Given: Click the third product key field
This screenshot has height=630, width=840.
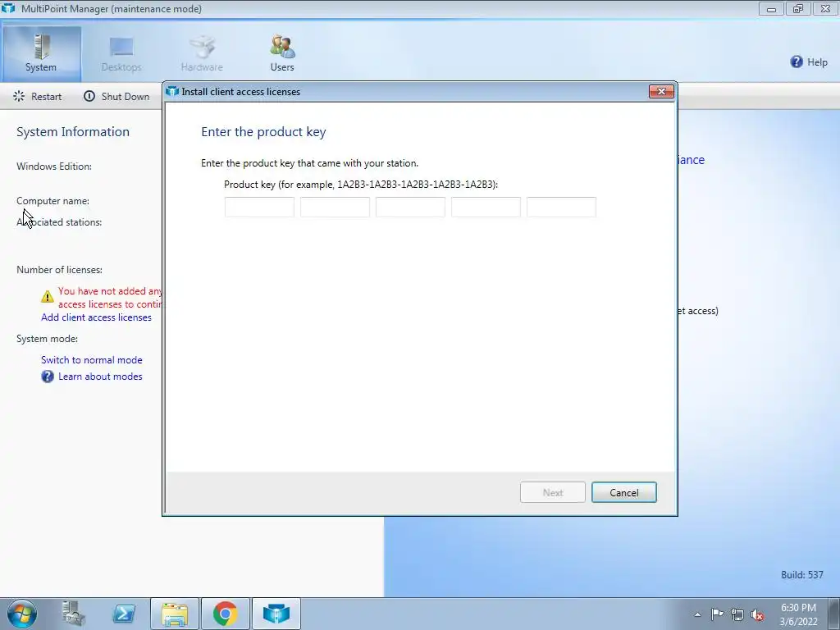Looking at the screenshot, I should pos(410,207).
